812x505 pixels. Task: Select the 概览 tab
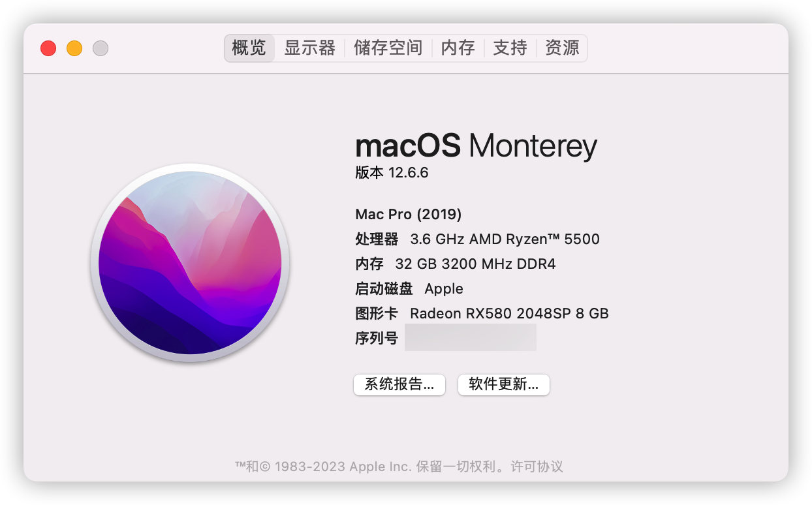(249, 48)
